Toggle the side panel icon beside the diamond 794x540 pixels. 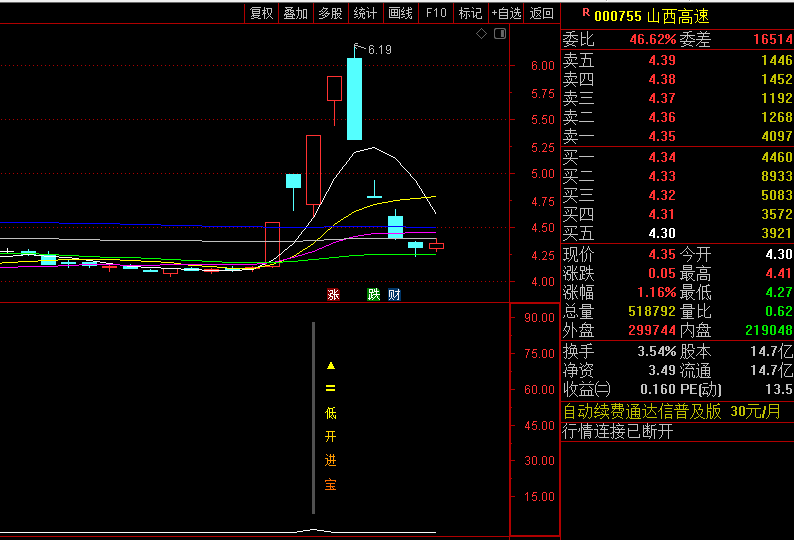[x=497, y=34]
